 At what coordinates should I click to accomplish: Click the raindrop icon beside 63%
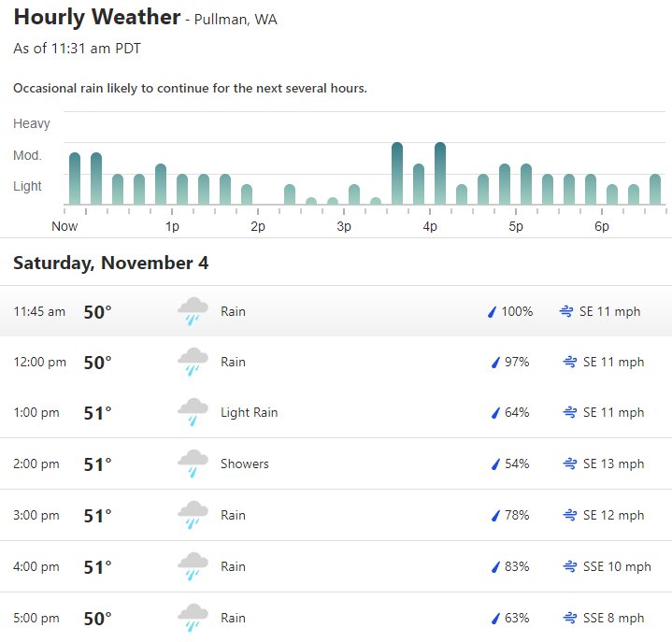pyautogui.click(x=495, y=618)
